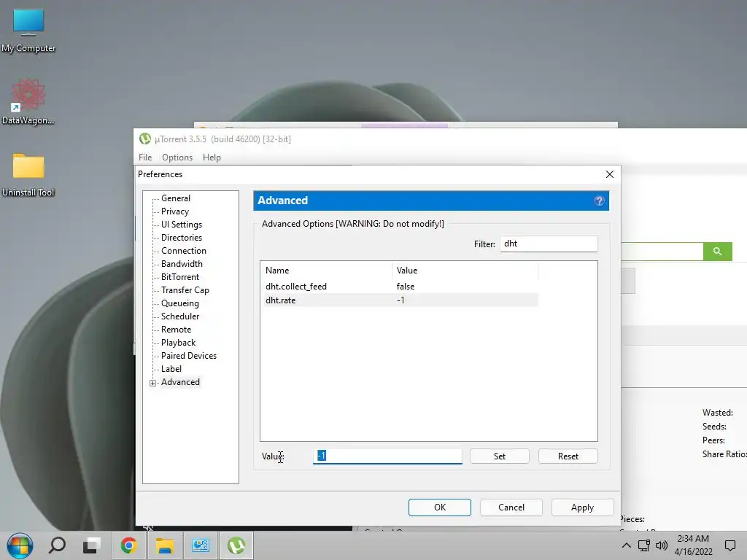Image resolution: width=747 pixels, height=560 pixels.
Task: Select the DataWagon desktop shortcut
Action: [x=28, y=102]
